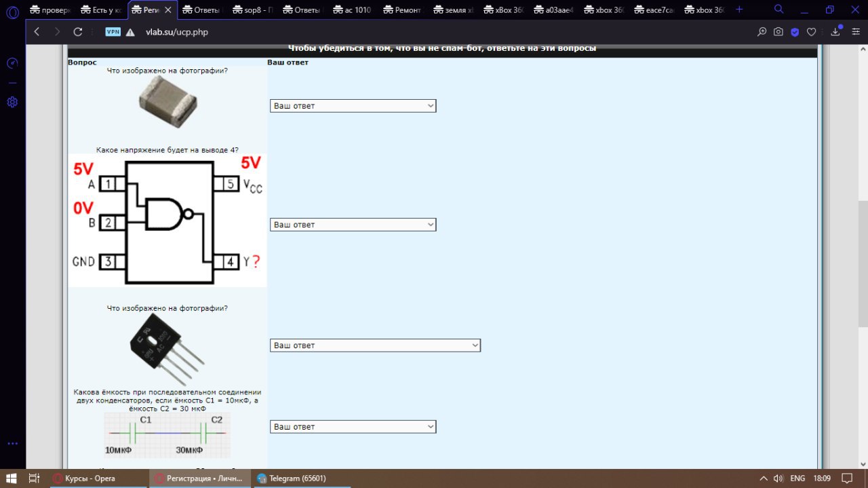This screenshot has height=488, width=868.
Task: Go back using the browser back arrow
Action: point(37,32)
